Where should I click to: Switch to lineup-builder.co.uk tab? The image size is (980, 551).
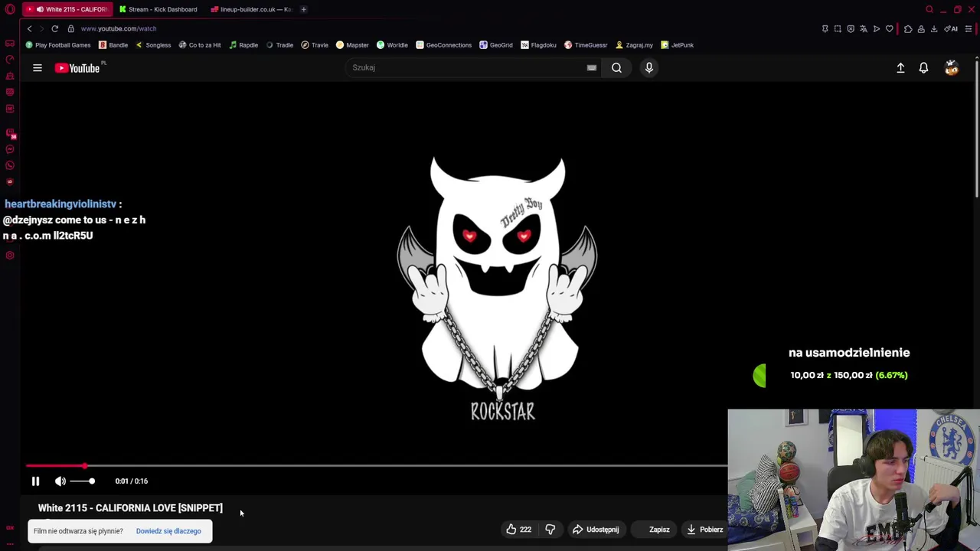coord(250,9)
